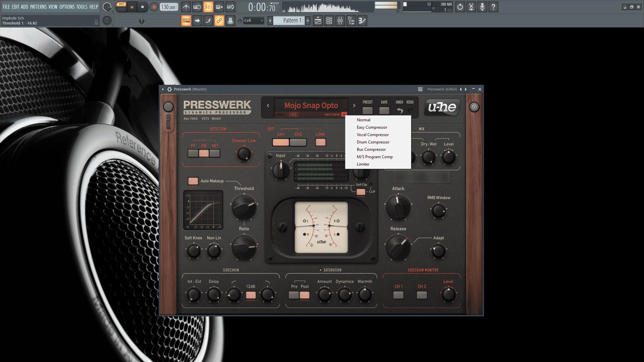Toggle loop recording in the toolbar
The height and width of the screenshot is (362, 644).
click(x=230, y=7)
